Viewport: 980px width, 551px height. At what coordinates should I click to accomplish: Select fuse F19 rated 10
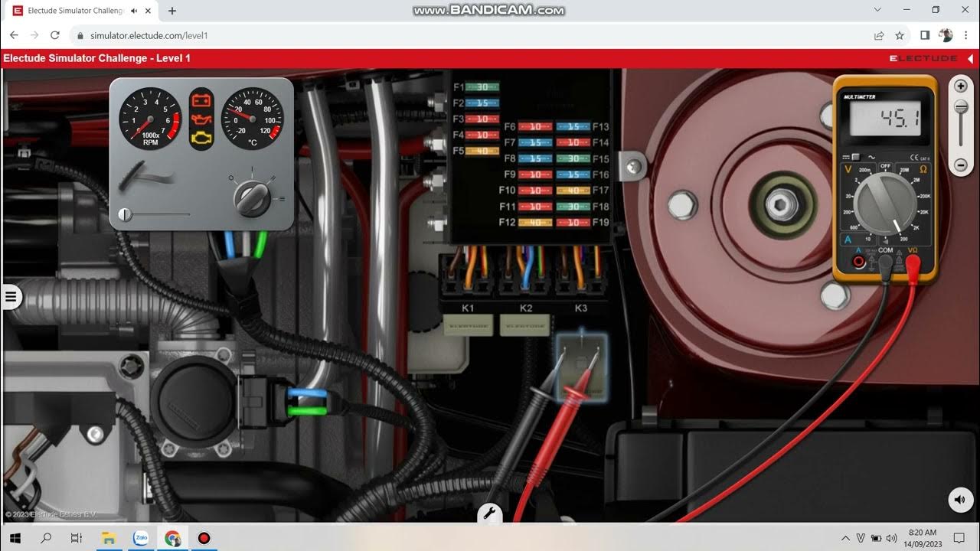coord(573,223)
